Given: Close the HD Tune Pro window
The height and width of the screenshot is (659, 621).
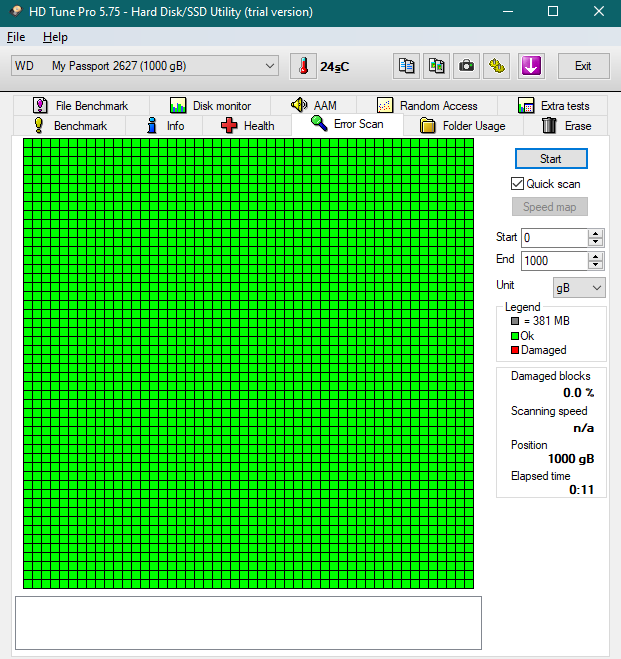Looking at the screenshot, I should click(599, 11).
